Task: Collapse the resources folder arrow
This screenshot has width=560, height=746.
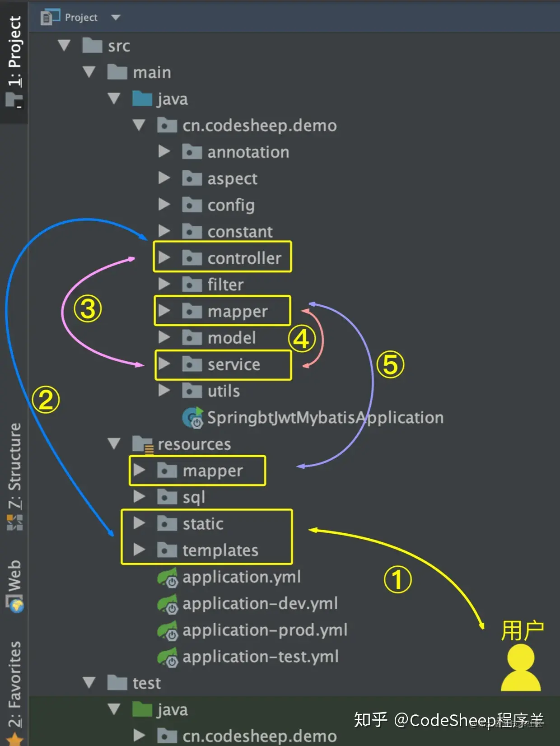Action: [x=114, y=444]
